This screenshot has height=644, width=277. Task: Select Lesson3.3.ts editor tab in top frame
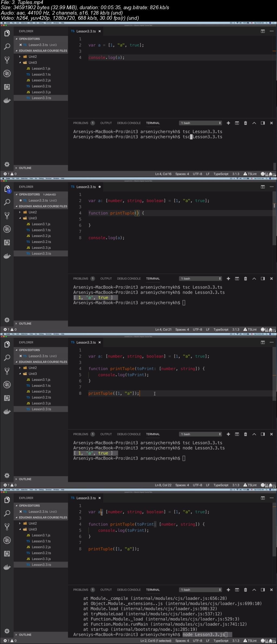(86, 31)
